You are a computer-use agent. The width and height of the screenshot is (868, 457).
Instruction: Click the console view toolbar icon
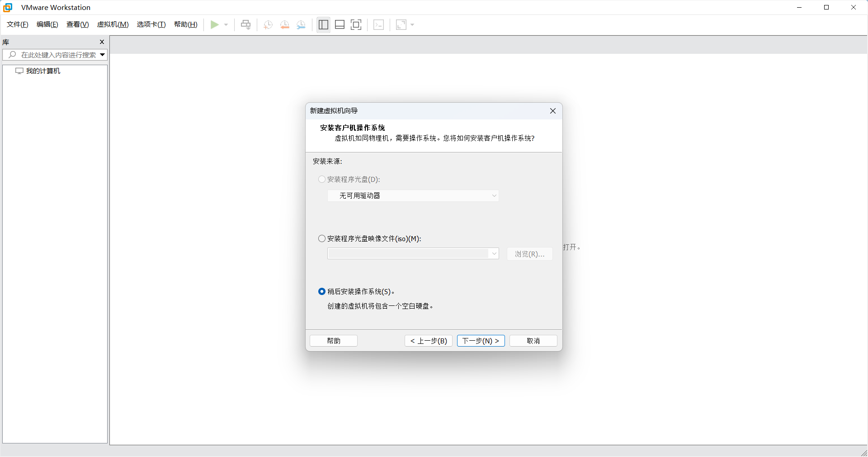(x=379, y=24)
